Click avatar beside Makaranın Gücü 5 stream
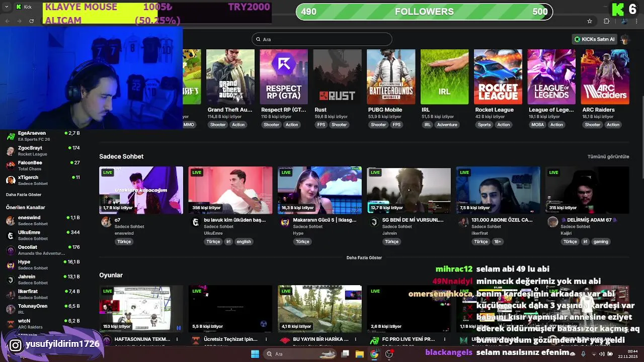The width and height of the screenshot is (644, 362). tap(285, 222)
